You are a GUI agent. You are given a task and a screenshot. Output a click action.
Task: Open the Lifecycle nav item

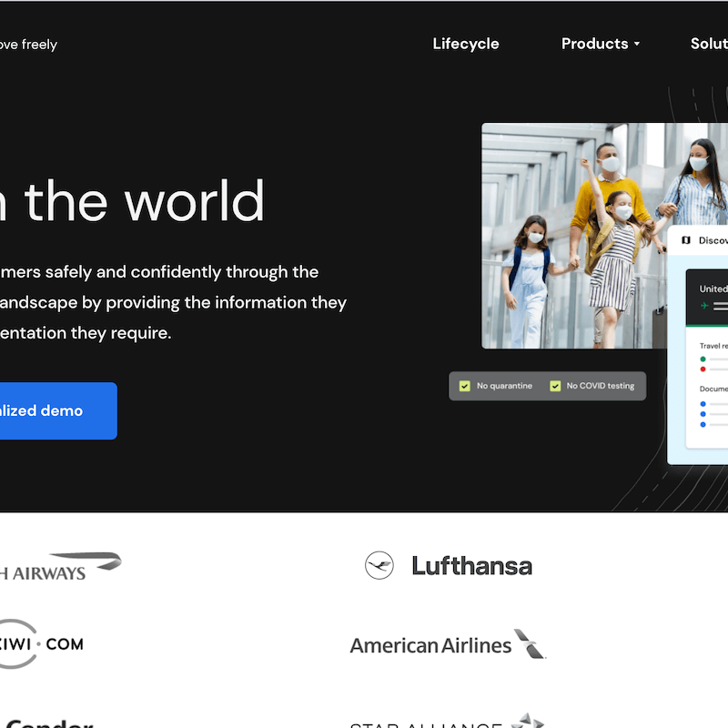[466, 44]
